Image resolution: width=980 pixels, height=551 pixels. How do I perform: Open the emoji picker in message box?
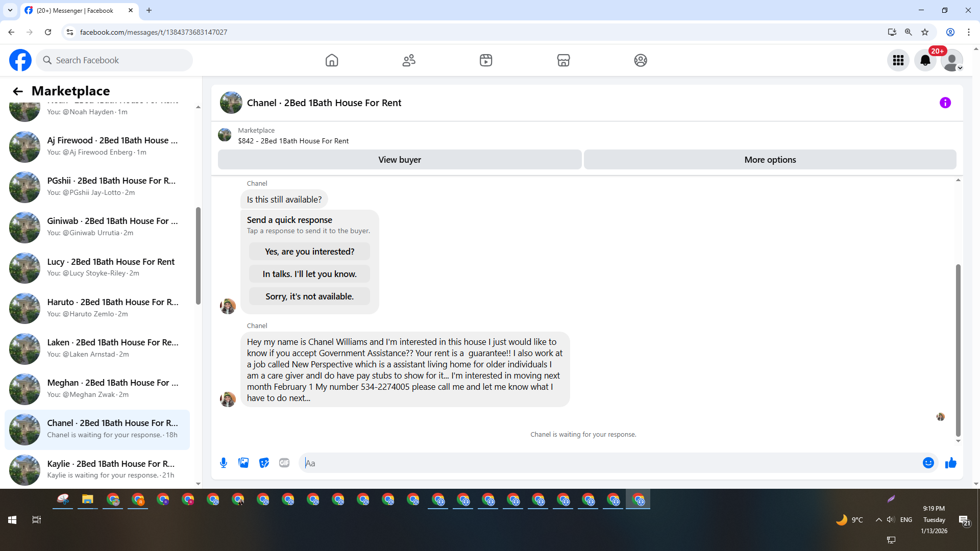coord(928,463)
